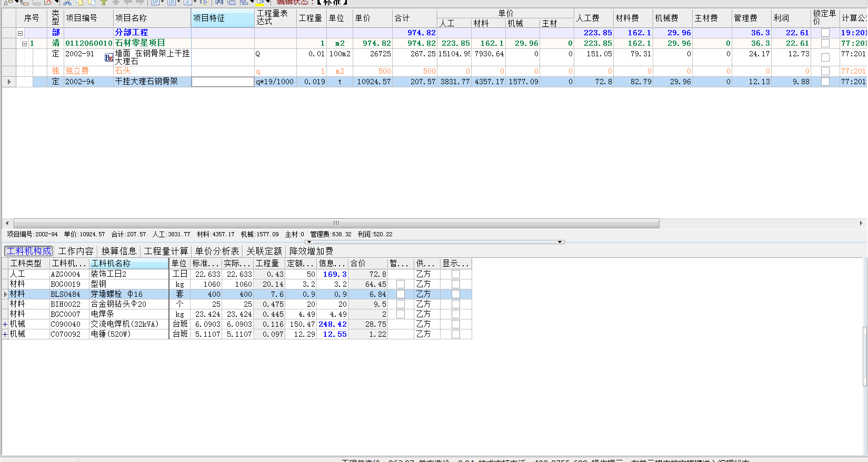
Task: Select the 穿墙螺栓 Φ16 name cell
Action: (128, 294)
